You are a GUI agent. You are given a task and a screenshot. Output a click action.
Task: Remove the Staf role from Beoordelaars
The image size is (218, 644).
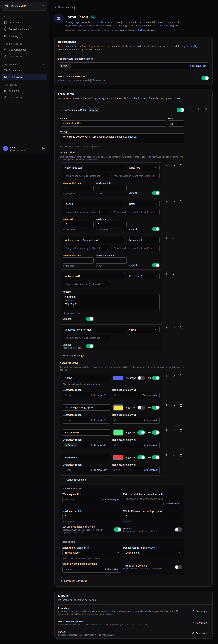pos(69,66)
